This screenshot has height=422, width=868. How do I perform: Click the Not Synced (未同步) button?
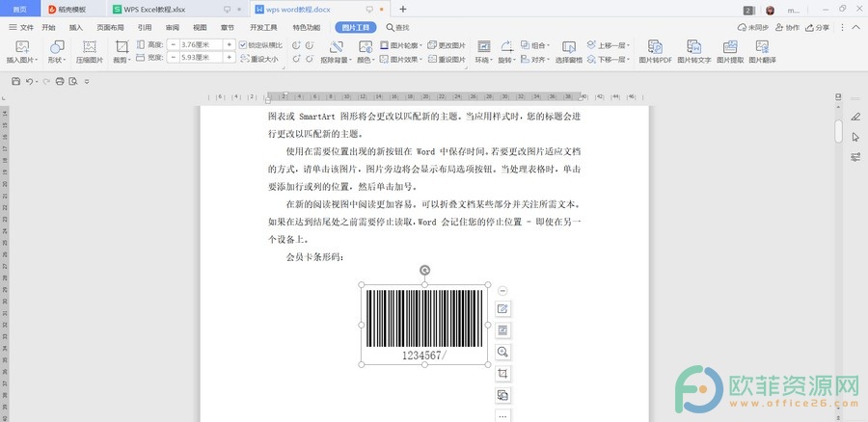(753, 27)
